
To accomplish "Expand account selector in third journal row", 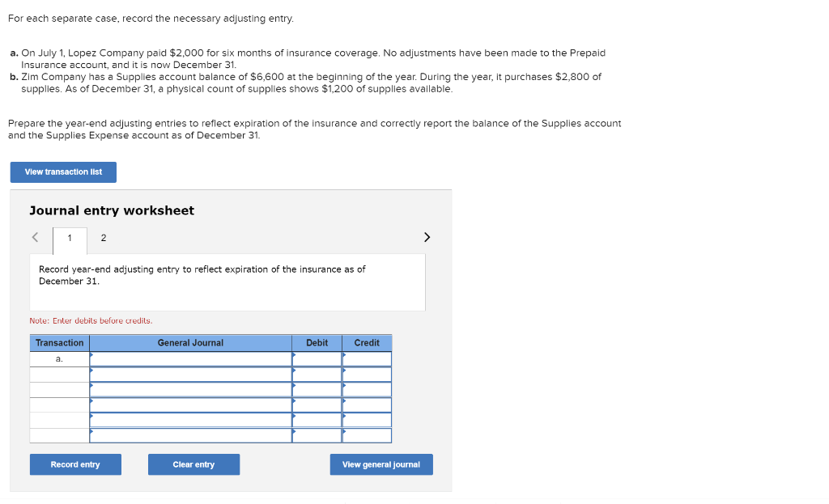I will point(190,389).
